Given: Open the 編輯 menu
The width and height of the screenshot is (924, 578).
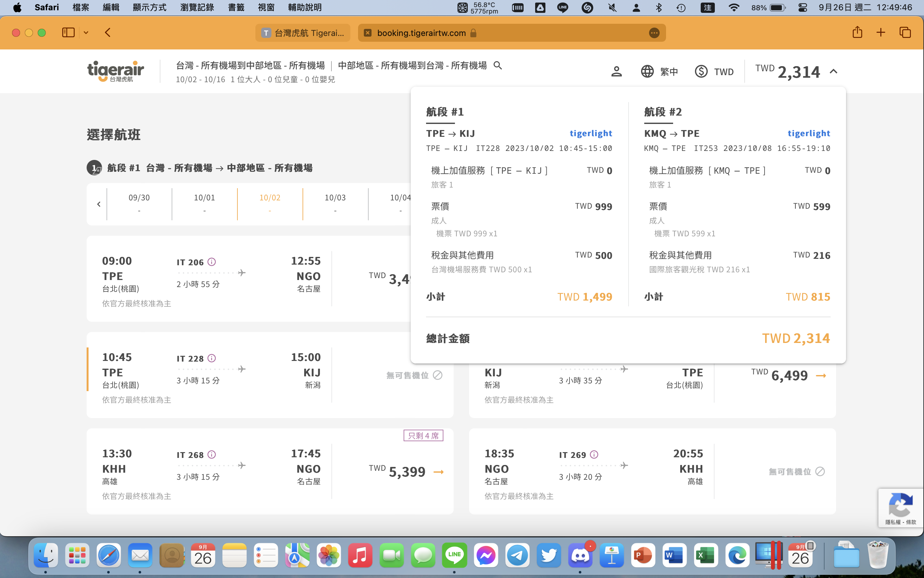Looking at the screenshot, I should (111, 7).
